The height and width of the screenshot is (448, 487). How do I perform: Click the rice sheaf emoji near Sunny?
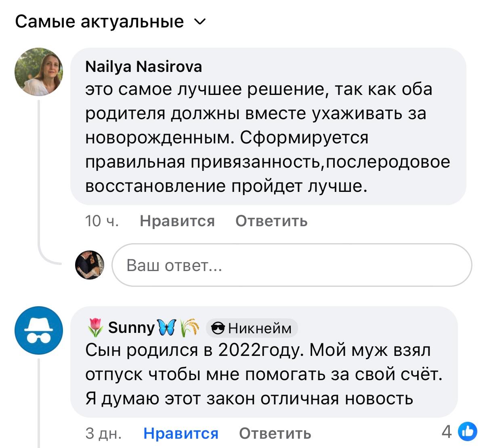click(x=189, y=328)
